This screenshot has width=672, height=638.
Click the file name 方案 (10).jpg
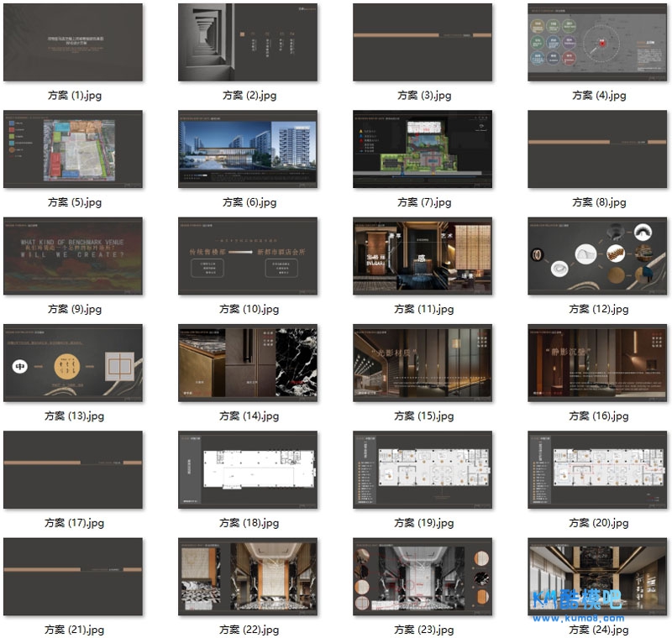[x=249, y=309]
